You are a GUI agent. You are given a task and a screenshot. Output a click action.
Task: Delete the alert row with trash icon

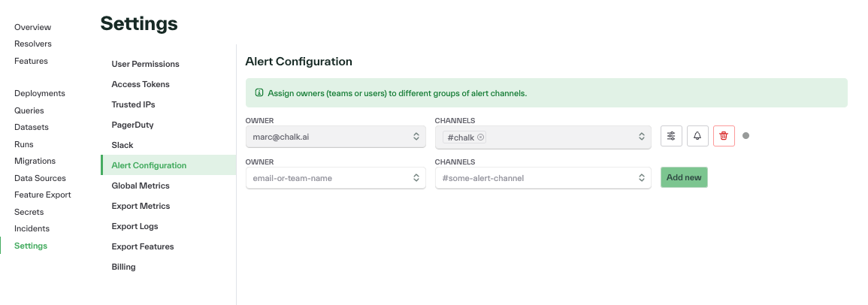724,136
